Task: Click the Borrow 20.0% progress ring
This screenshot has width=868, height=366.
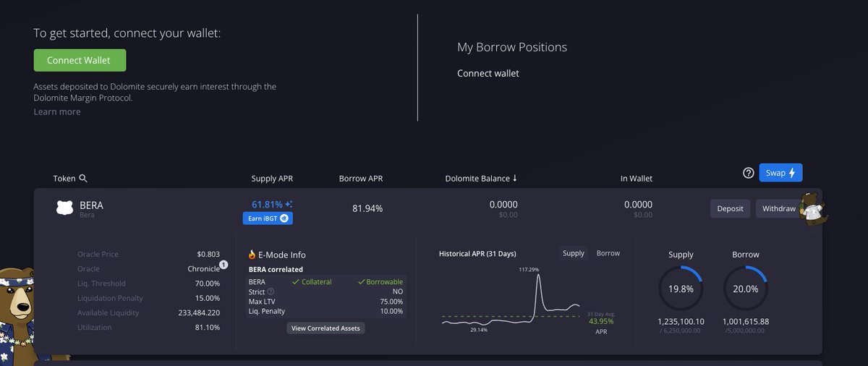Action: pos(746,289)
